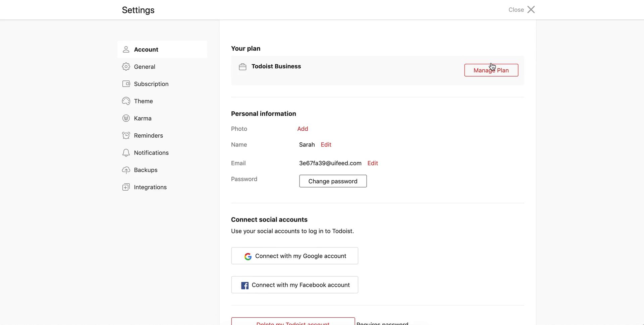Click the Integrations plus-box icon
Image resolution: width=644 pixels, height=325 pixels.
click(x=126, y=187)
